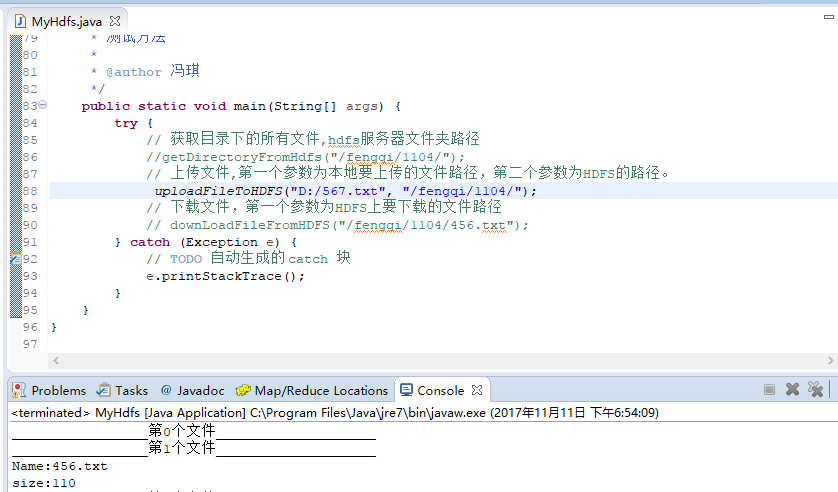Click the TODO comment on line 92
Screen dimensions: 838x492
249,259
